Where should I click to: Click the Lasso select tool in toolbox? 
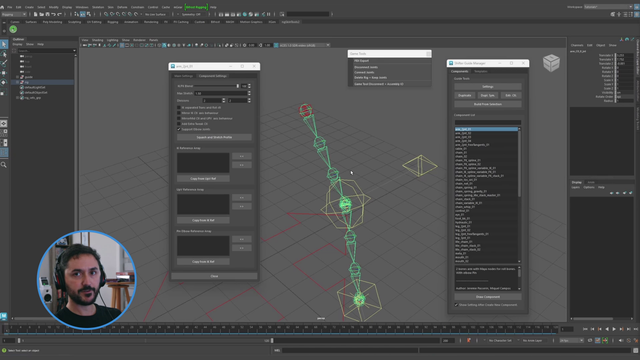coord(4,54)
